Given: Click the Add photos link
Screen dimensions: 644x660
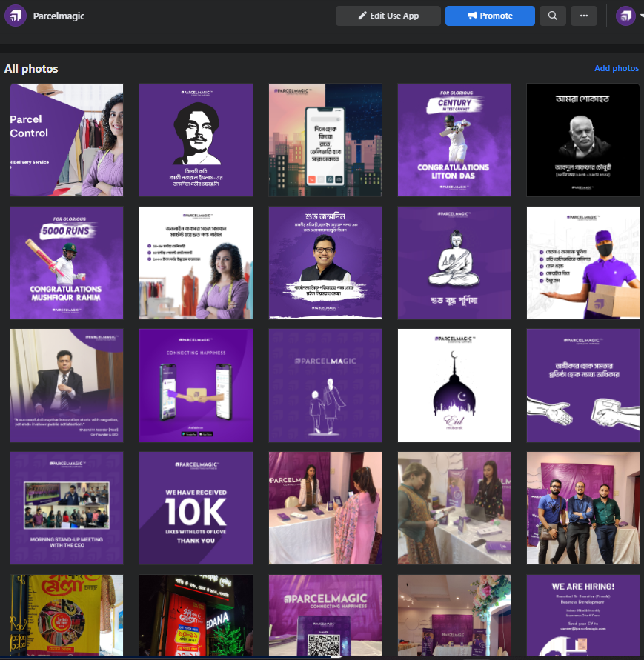Looking at the screenshot, I should point(616,68).
